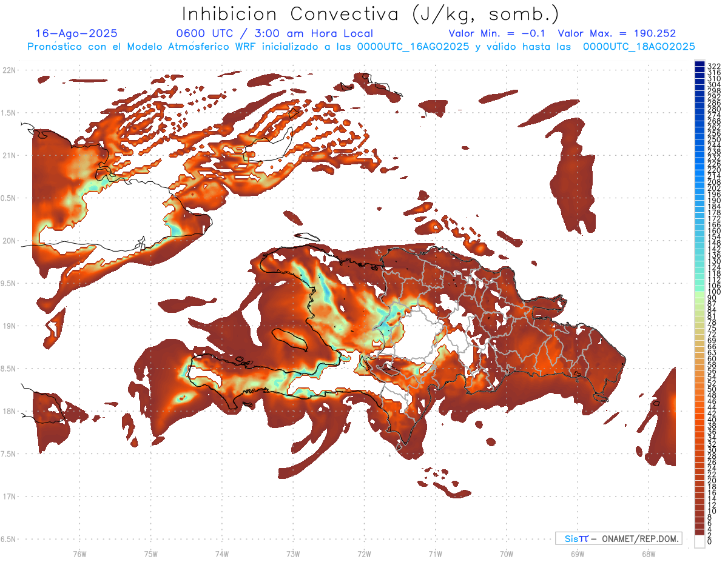Click the 22N latitude label
Viewport: 728px width, 562px height.
8,70
